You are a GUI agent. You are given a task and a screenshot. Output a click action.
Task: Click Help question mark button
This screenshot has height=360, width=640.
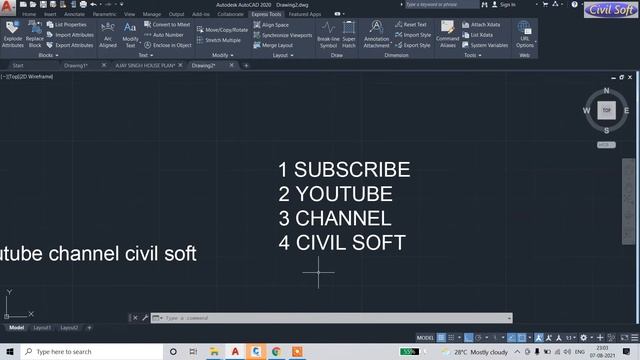coord(574,4)
